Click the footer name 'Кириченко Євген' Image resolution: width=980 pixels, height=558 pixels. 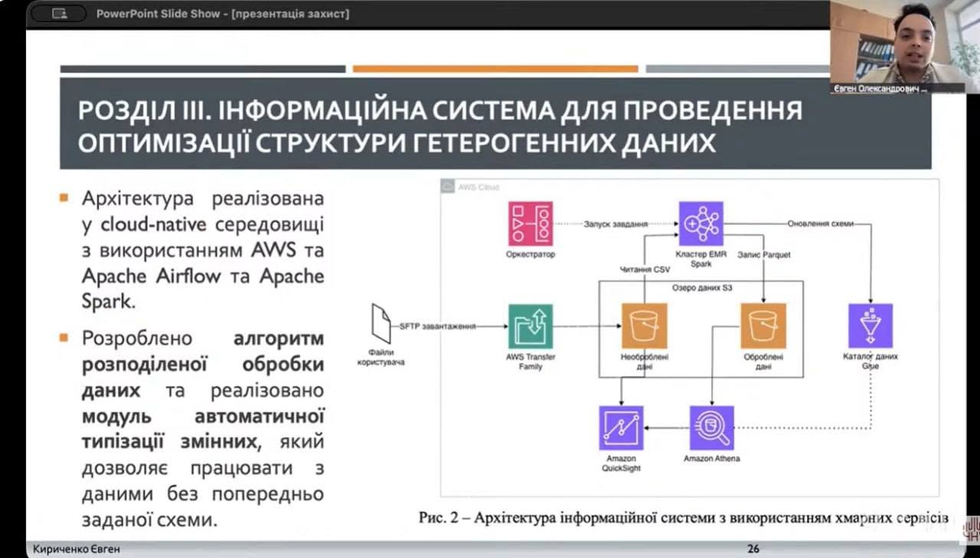77,549
